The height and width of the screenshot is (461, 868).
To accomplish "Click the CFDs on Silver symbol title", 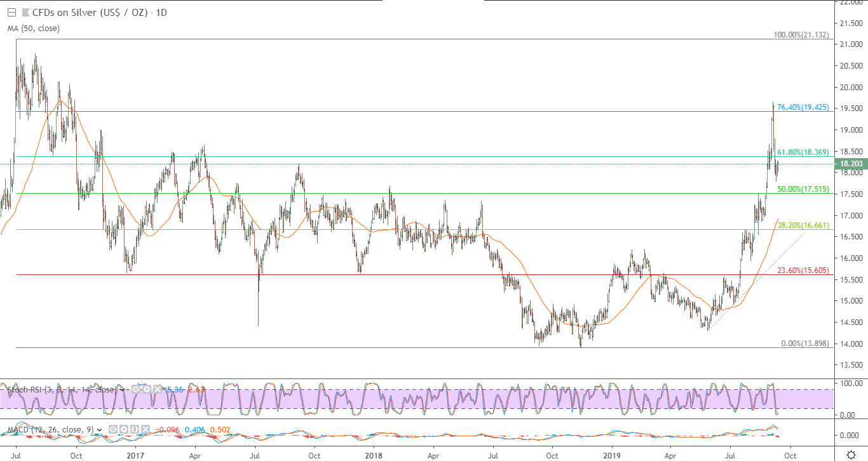I will (100, 13).
